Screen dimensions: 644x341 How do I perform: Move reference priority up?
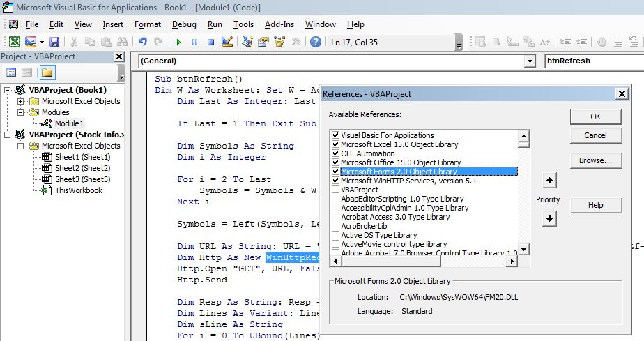coord(549,181)
